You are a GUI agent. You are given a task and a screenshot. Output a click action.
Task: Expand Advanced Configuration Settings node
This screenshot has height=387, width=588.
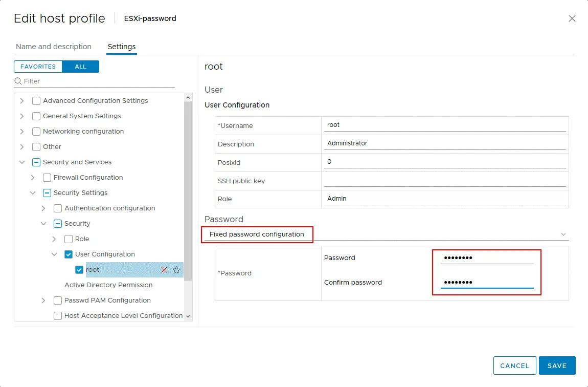click(21, 101)
